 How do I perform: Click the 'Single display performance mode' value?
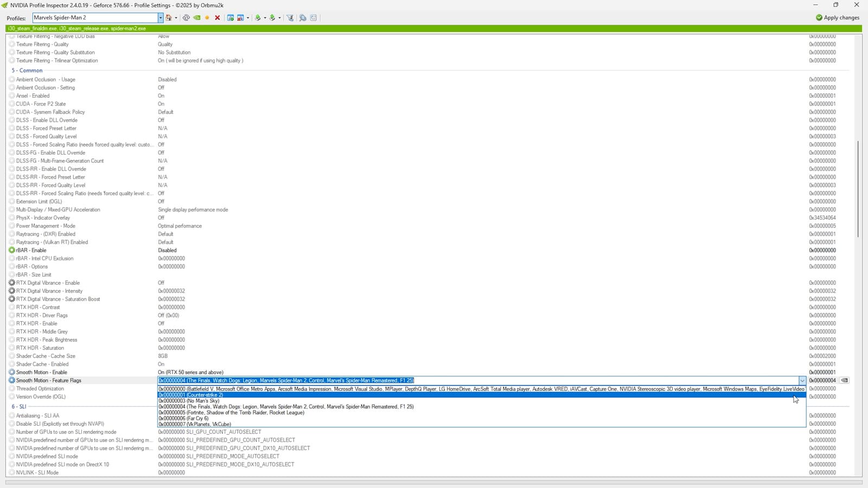click(x=193, y=210)
